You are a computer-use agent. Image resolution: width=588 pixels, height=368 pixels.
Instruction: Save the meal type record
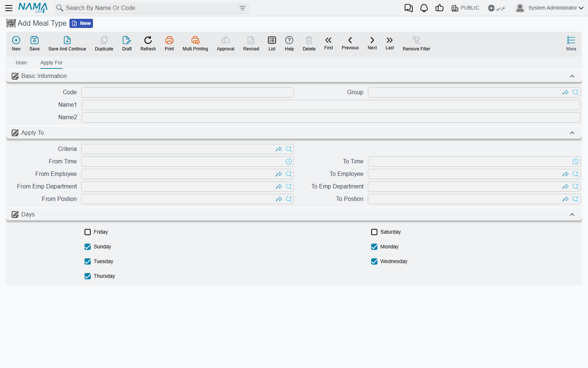click(35, 43)
